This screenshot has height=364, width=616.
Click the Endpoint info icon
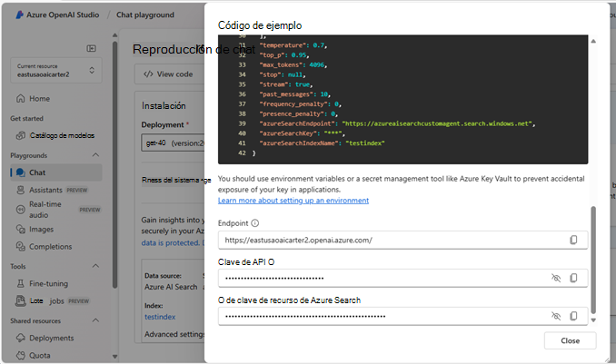[x=255, y=222]
